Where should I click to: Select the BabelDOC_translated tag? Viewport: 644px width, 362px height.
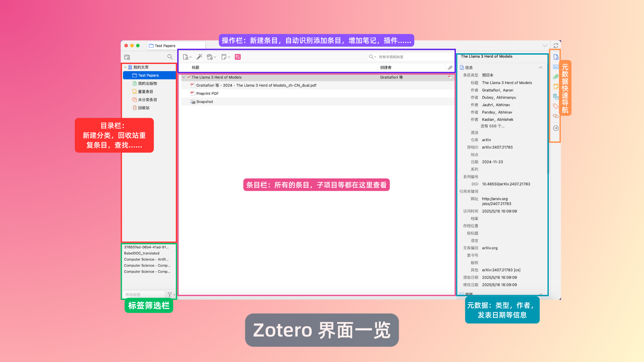click(x=142, y=253)
